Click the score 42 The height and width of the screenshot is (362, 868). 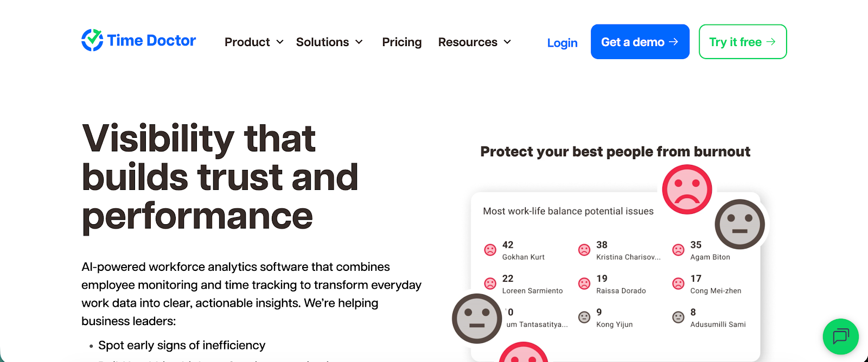508,245
